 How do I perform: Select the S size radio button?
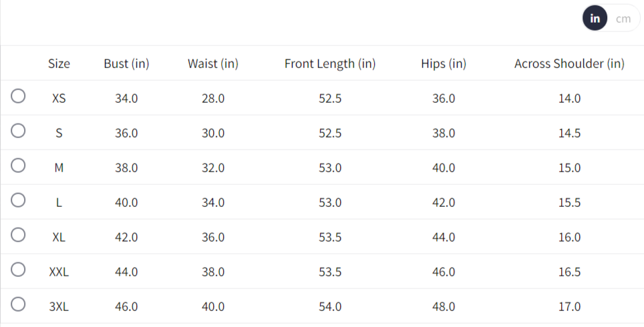coord(19,132)
